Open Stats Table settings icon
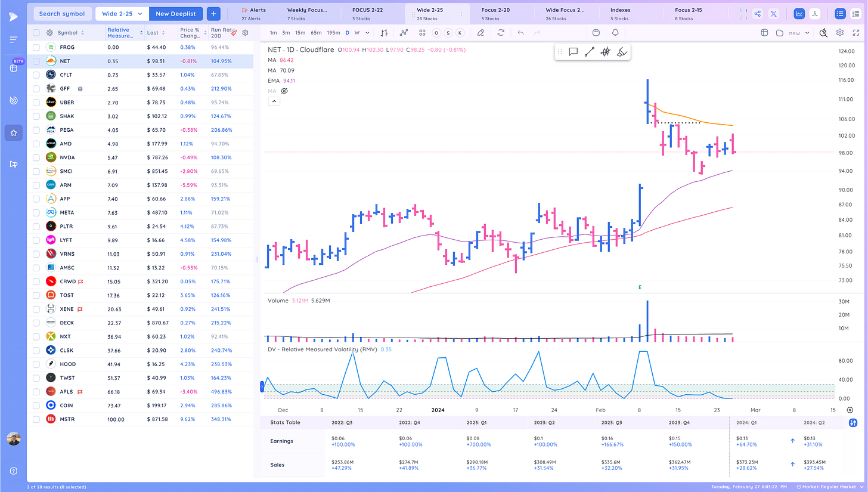868x492 pixels. pyautogui.click(x=852, y=422)
